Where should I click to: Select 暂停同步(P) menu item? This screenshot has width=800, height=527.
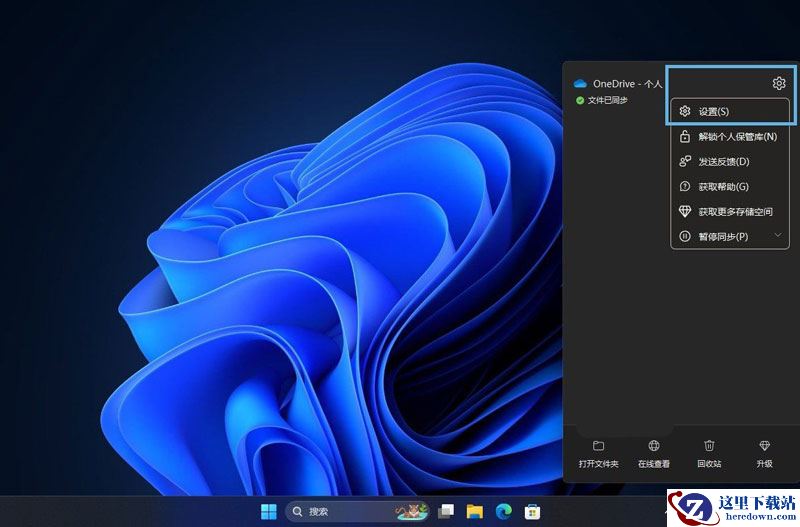[x=730, y=237]
